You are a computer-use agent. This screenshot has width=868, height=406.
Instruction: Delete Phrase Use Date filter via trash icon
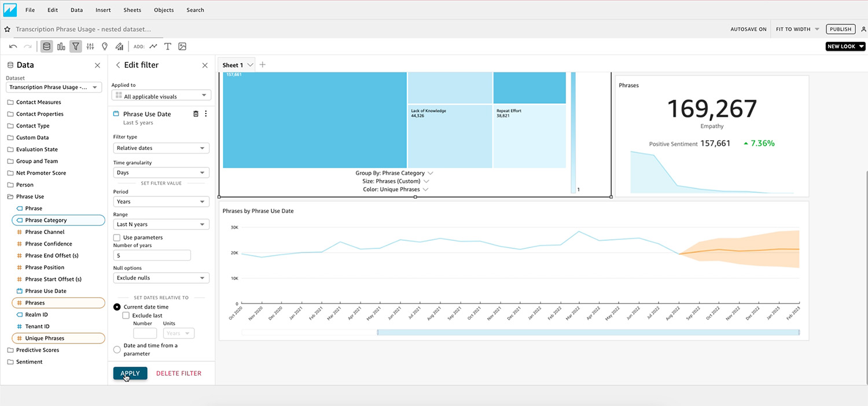pos(196,114)
